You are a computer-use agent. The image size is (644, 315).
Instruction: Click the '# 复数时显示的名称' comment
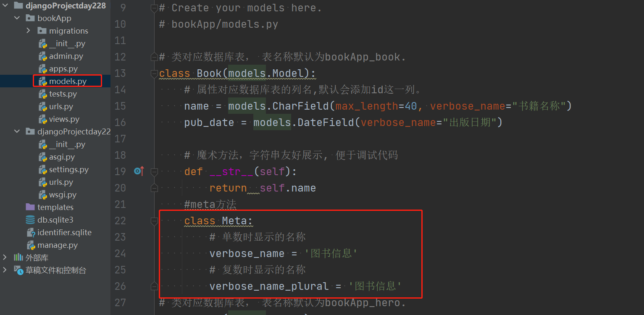pyautogui.click(x=258, y=270)
